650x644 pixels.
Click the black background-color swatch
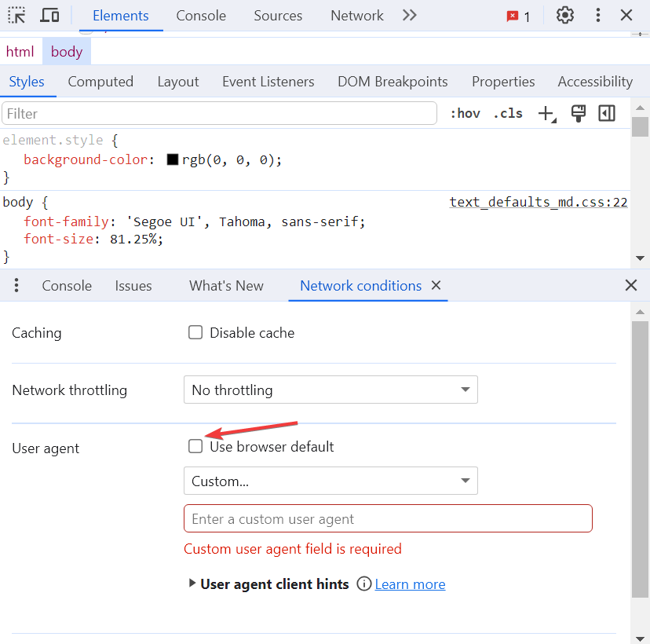[173, 159]
